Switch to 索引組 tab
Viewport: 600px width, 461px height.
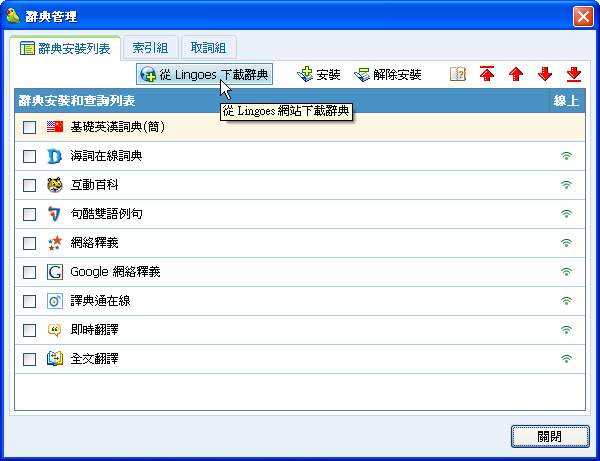coord(150,48)
